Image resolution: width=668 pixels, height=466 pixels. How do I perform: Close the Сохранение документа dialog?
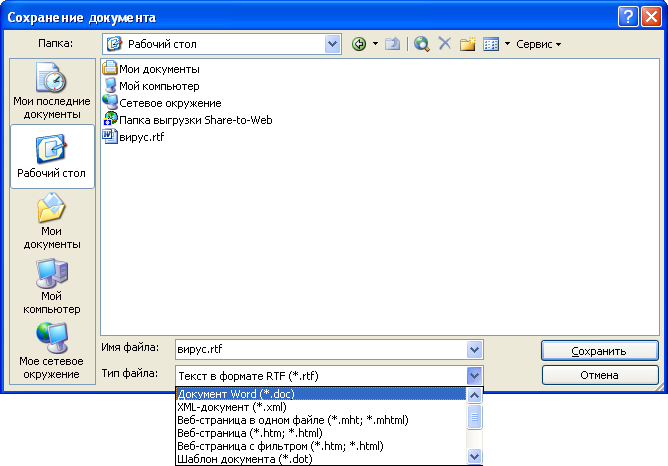click(651, 17)
